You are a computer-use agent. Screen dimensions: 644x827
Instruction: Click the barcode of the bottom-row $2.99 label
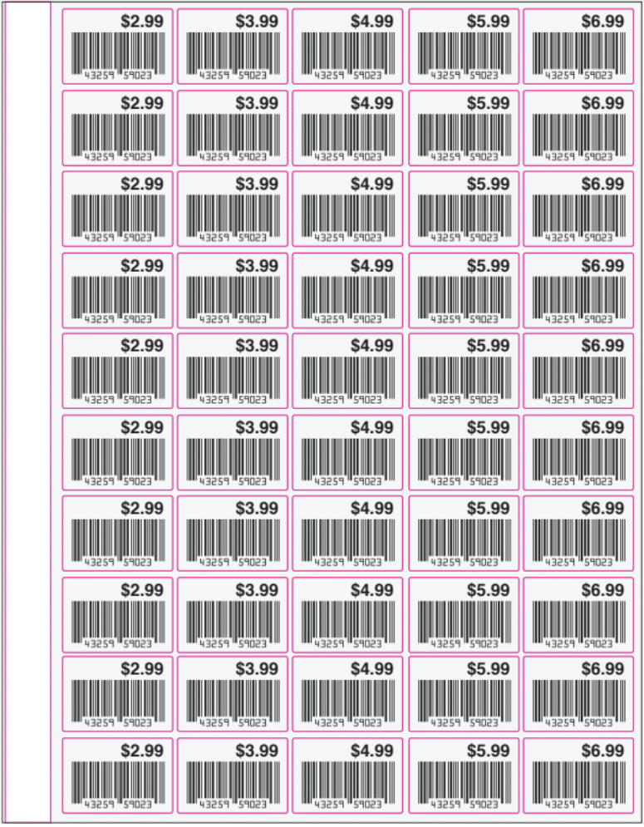click(118, 785)
